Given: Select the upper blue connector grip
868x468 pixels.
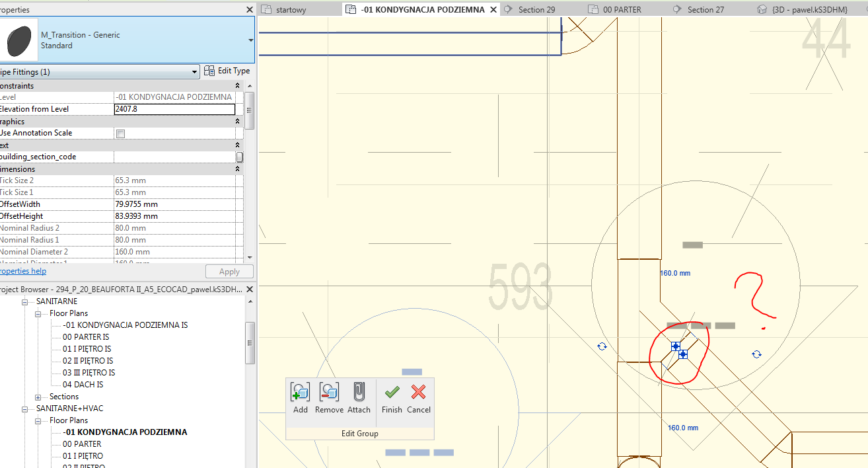Looking at the screenshot, I should pos(676,346).
